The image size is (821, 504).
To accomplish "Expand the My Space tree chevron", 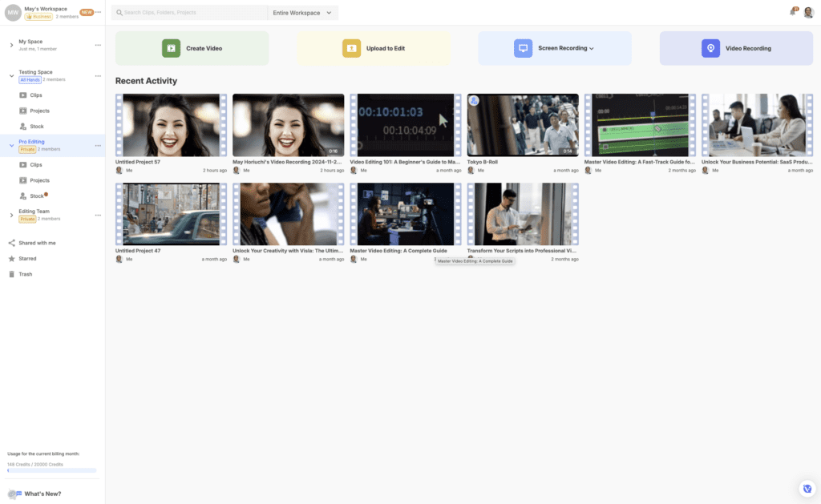I will (x=11, y=45).
